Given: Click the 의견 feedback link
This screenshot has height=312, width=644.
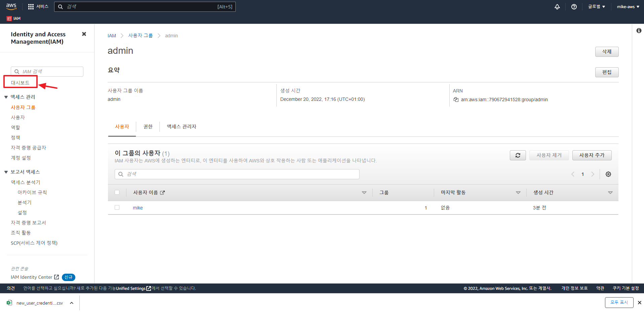Looking at the screenshot, I should (11, 288).
